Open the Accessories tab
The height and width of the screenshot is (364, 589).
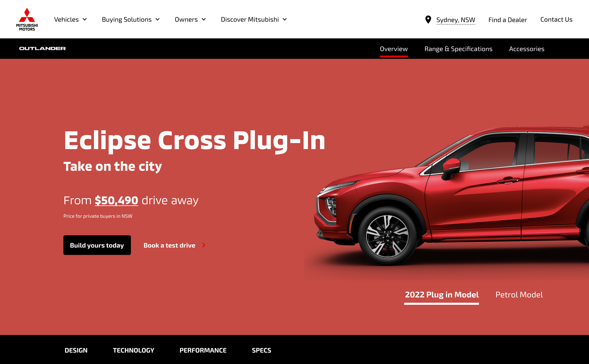[527, 49]
